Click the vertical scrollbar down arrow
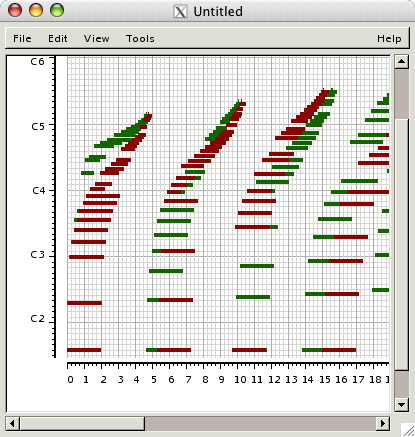Image resolution: width=415 pixels, height=437 pixels. pos(401,405)
